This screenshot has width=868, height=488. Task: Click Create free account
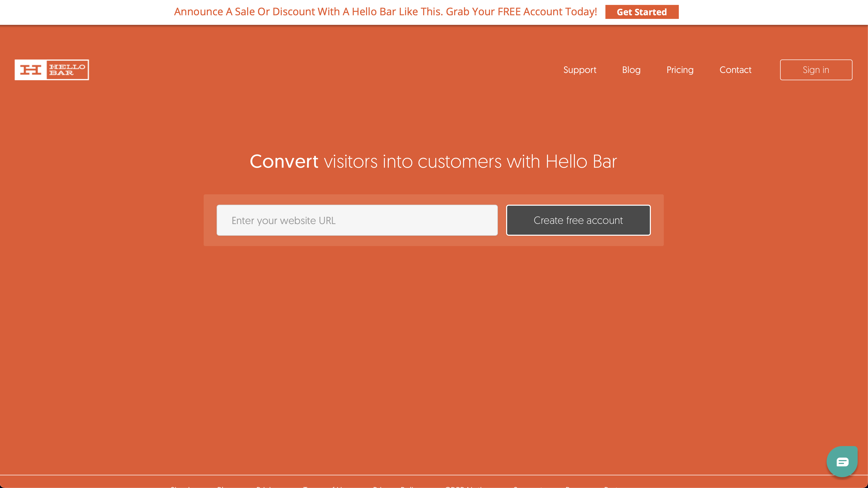[x=578, y=220]
